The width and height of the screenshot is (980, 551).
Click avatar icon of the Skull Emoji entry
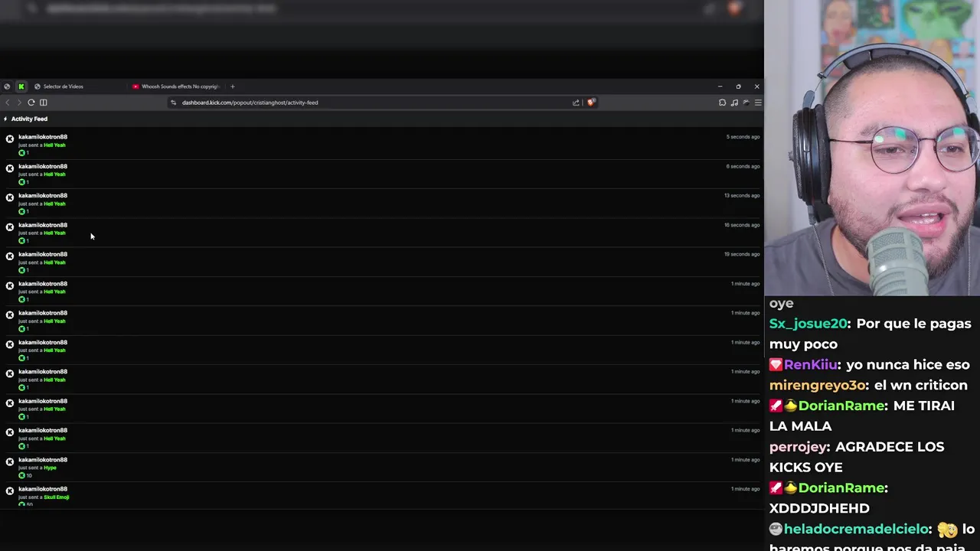point(10,491)
